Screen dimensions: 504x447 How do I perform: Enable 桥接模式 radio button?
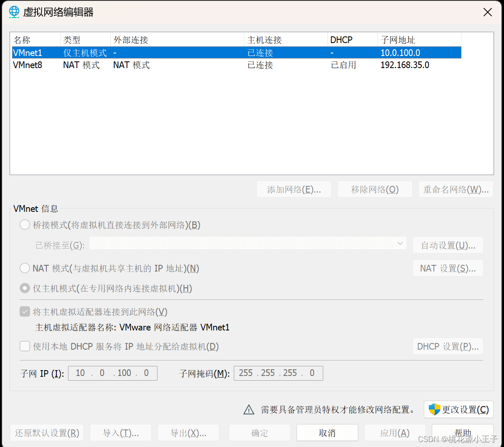pyautogui.click(x=25, y=225)
